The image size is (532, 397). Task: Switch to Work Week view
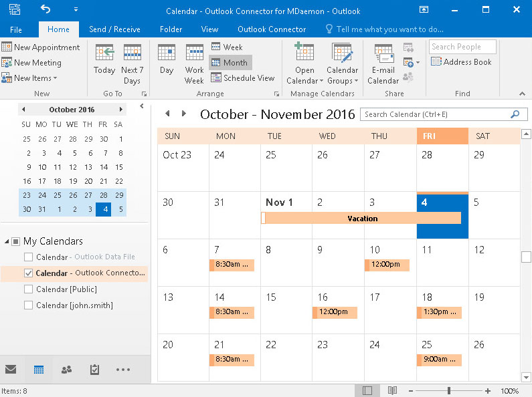tap(195, 64)
